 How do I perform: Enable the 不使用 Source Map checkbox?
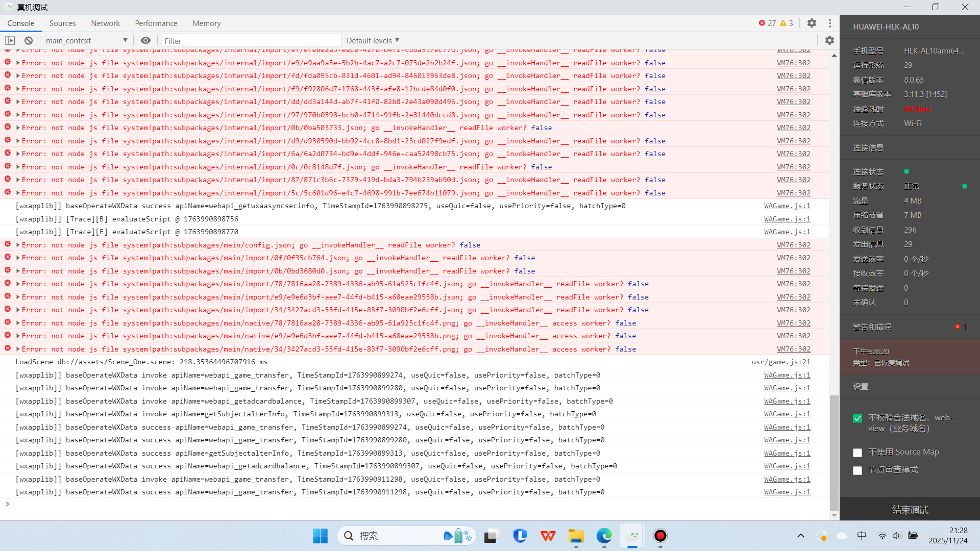857,453
